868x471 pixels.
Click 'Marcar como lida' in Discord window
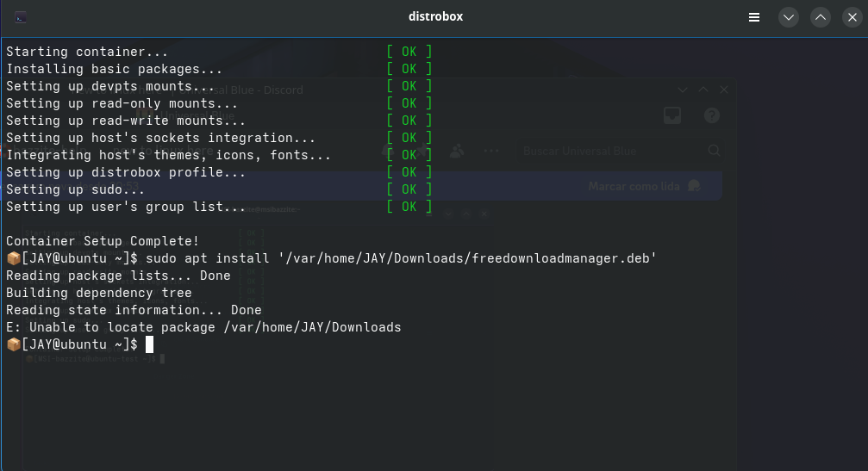point(634,186)
